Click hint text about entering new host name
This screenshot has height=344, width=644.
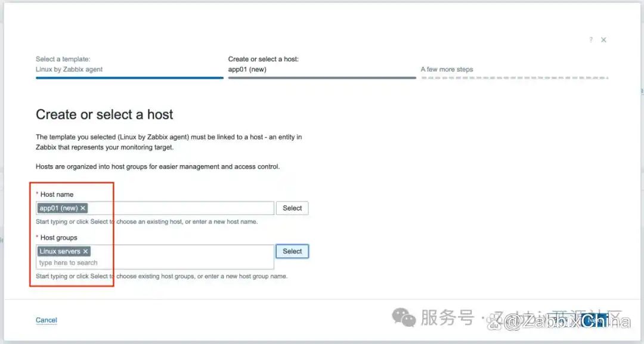[x=147, y=222]
